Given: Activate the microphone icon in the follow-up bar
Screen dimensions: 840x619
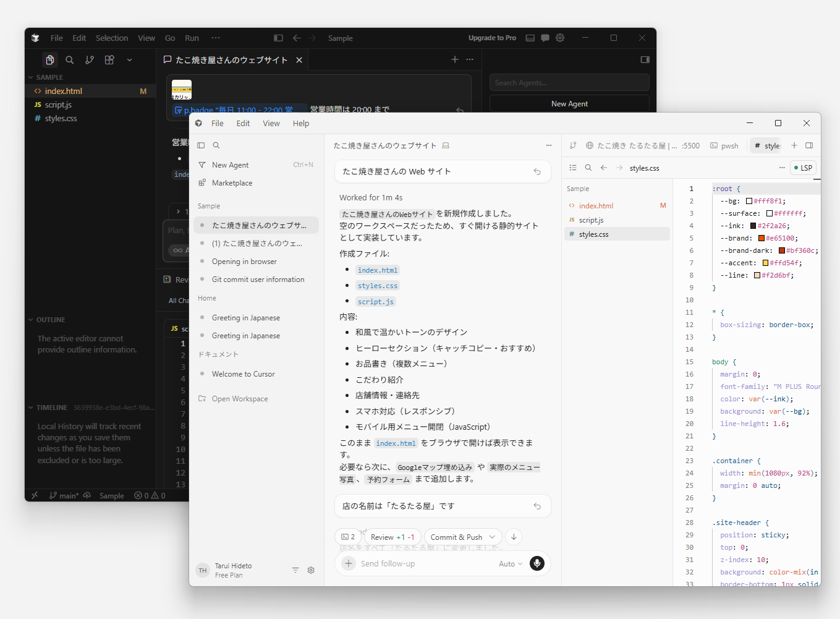Looking at the screenshot, I should (537, 563).
